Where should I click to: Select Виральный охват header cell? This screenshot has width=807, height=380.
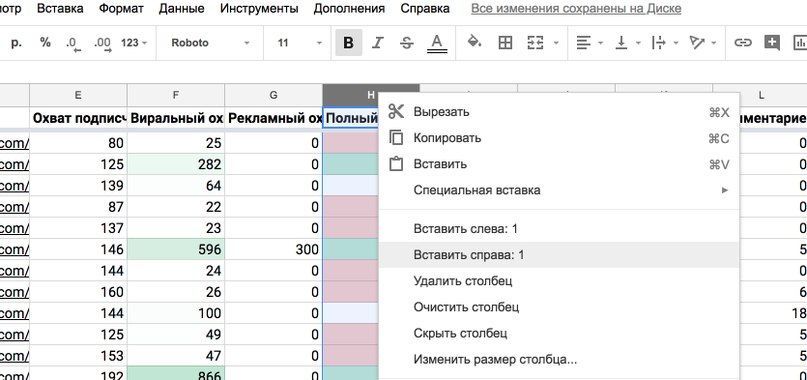pyautogui.click(x=176, y=118)
